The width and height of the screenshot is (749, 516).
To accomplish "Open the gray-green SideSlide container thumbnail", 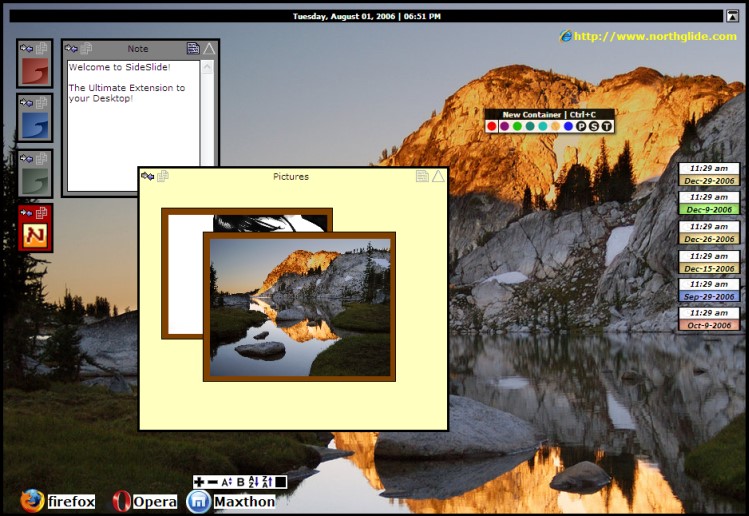I will pos(35,182).
